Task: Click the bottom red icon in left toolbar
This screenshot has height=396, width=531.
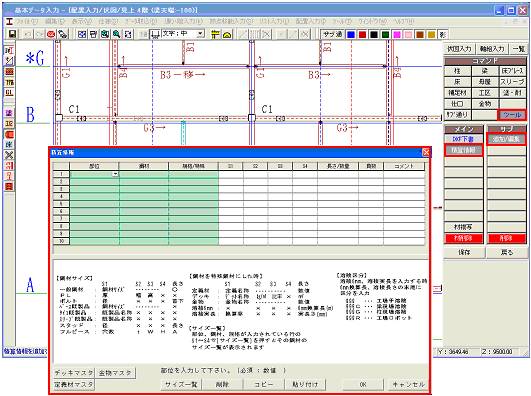Action: tap(9, 186)
